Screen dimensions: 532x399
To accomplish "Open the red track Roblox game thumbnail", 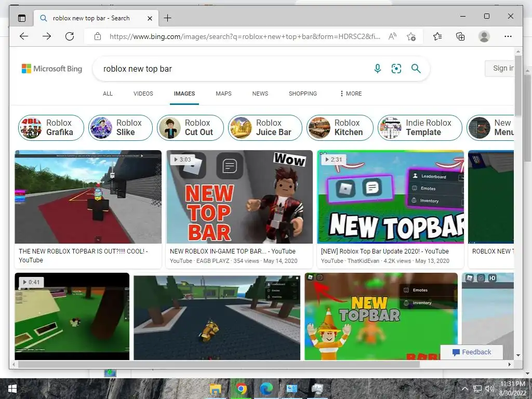I will point(88,197).
